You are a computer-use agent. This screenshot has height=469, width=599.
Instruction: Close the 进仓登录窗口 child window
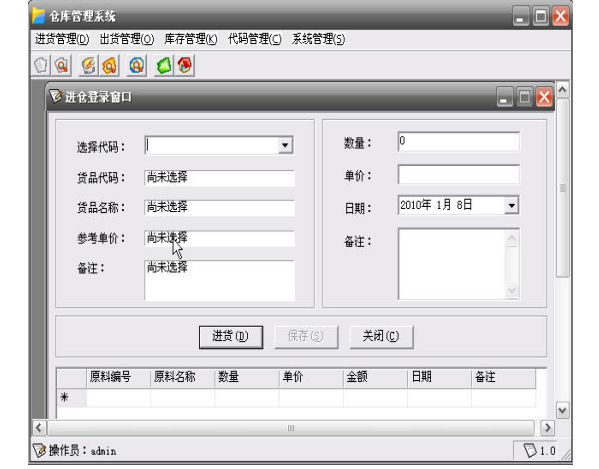tap(544, 97)
